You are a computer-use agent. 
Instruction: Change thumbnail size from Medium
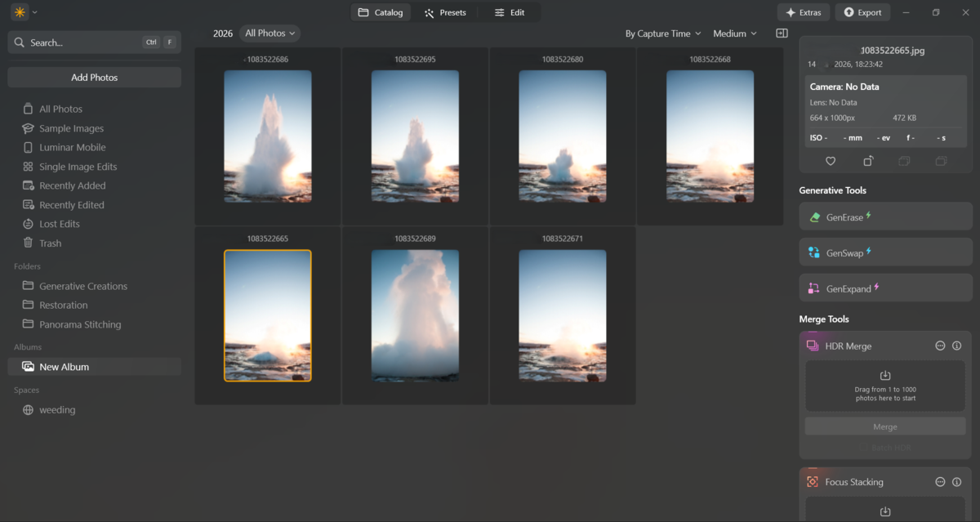(x=733, y=33)
